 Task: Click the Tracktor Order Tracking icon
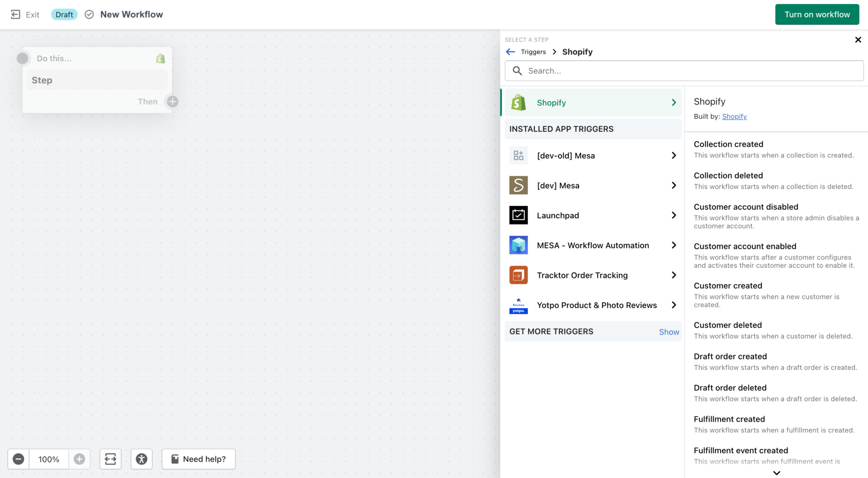point(518,275)
